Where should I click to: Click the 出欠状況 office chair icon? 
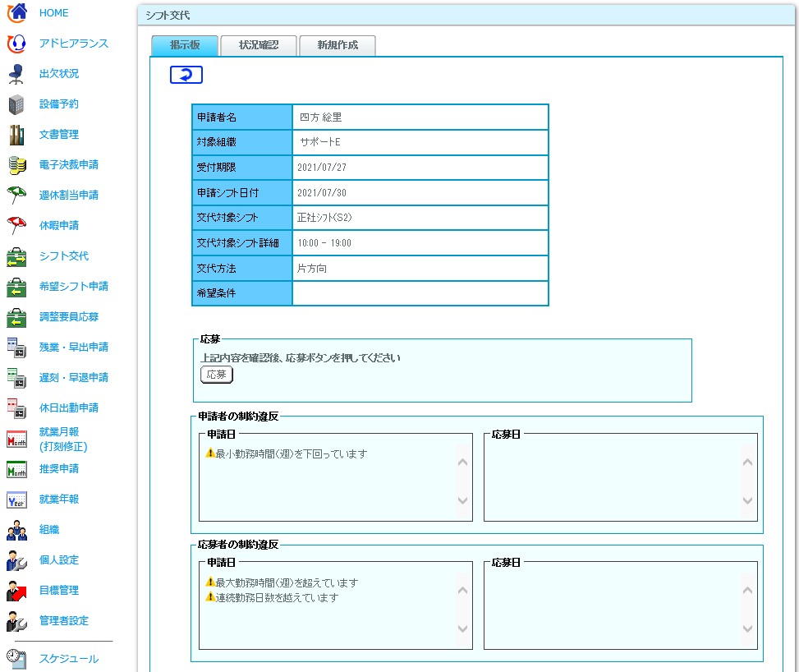[x=16, y=74]
